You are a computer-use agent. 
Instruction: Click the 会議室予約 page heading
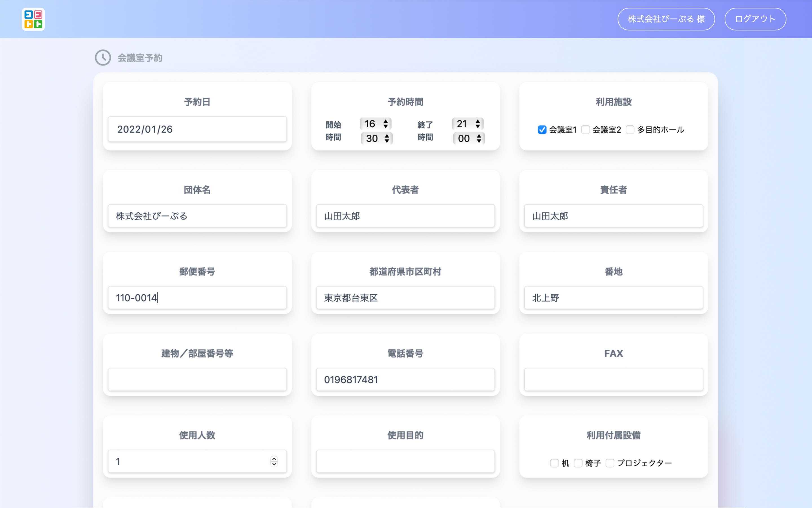[x=140, y=58]
